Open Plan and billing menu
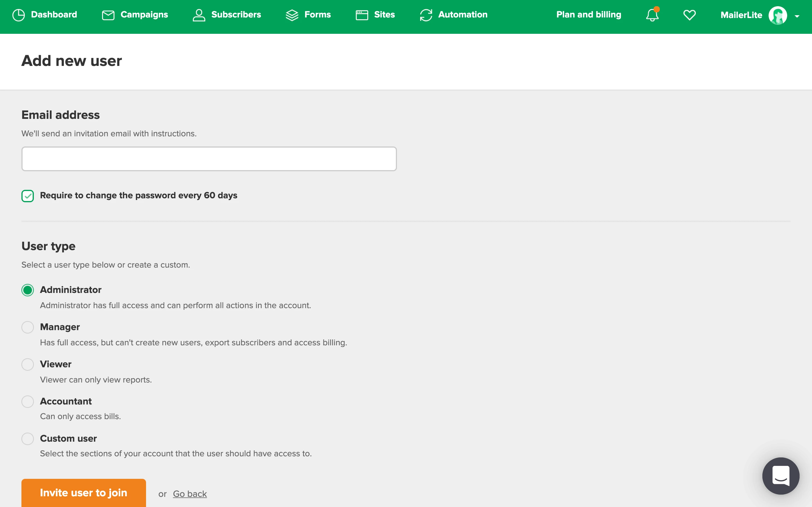The height and width of the screenshot is (507, 812). pos(588,15)
